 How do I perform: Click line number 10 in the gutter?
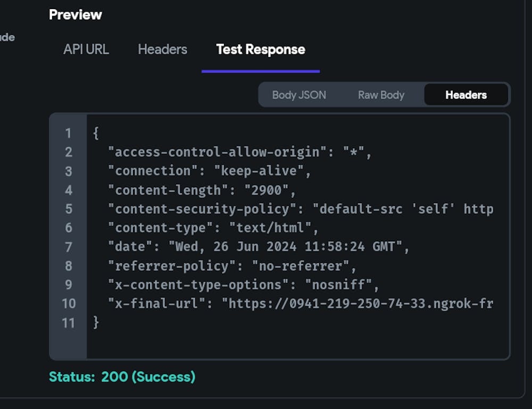coord(69,304)
